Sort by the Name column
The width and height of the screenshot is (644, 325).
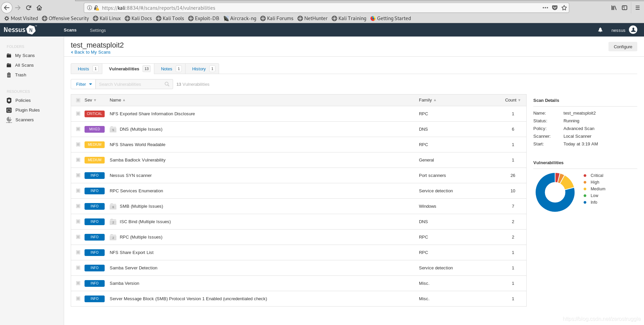(x=117, y=100)
